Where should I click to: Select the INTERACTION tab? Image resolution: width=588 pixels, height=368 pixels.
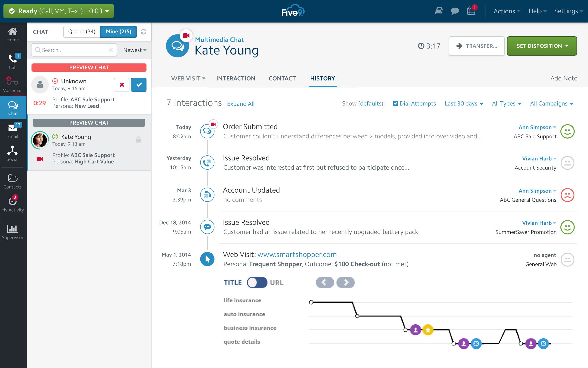pos(236,78)
